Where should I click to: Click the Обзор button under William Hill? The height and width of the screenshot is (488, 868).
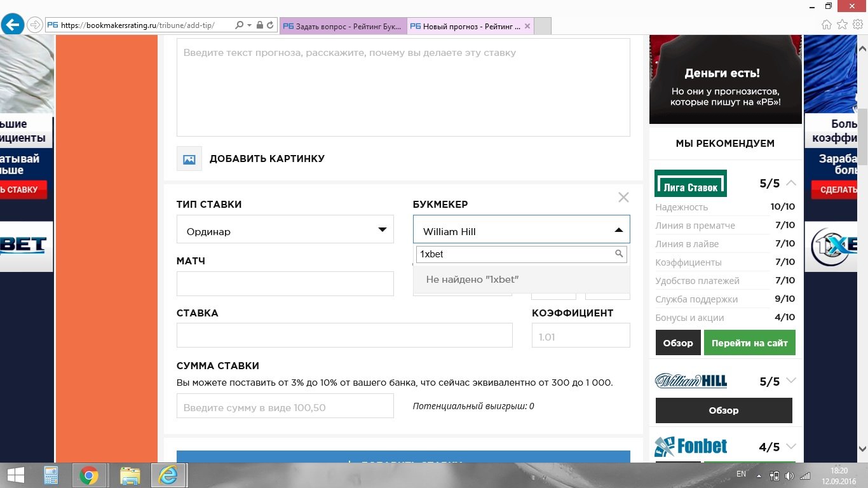723,410
